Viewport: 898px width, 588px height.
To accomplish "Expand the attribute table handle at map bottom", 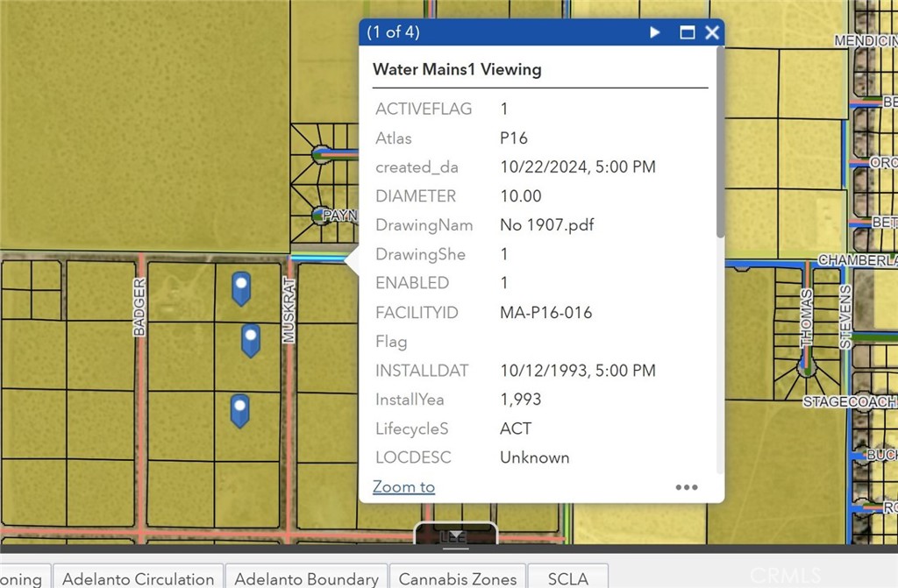I will tap(455, 535).
